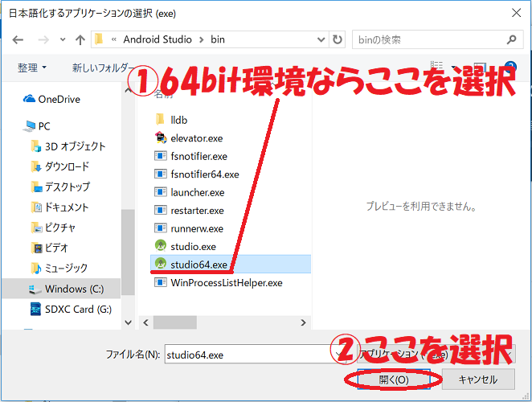Click the ファイル名 input field

(255, 355)
